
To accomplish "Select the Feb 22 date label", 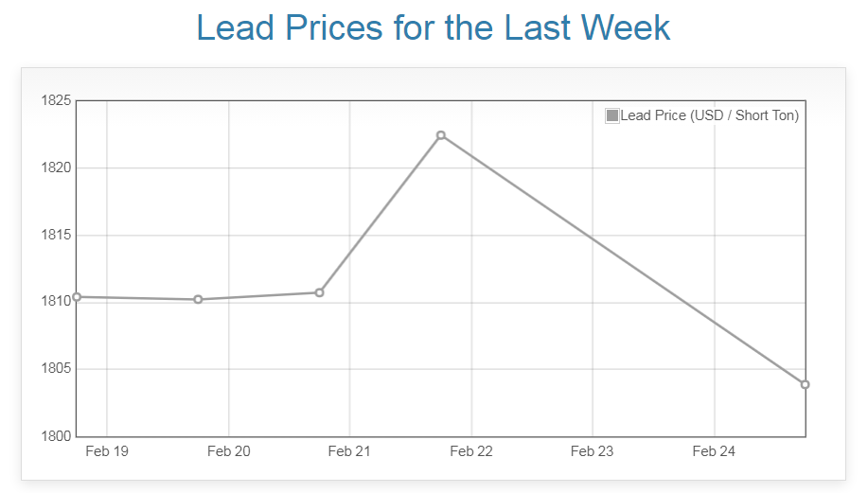I will [471, 451].
